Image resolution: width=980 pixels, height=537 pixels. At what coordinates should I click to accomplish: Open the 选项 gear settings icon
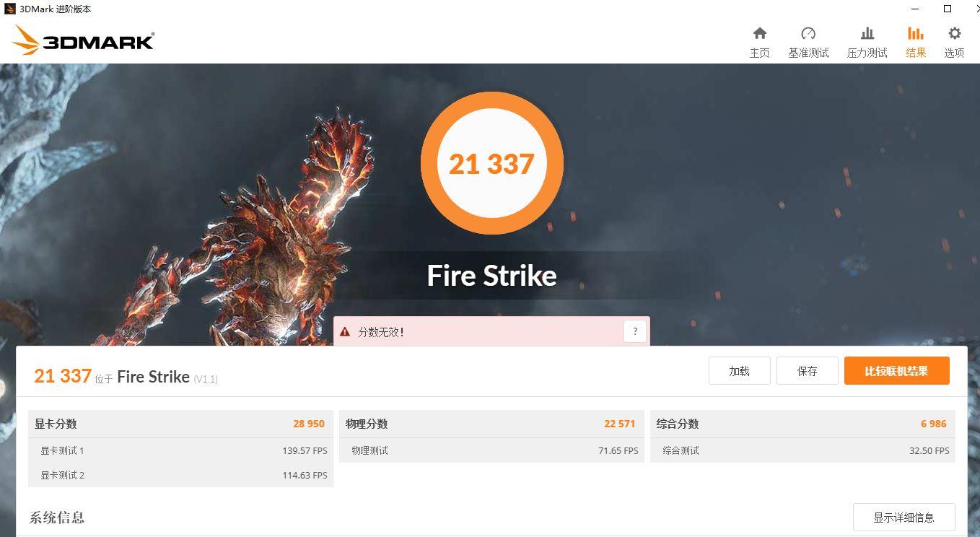(954, 33)
